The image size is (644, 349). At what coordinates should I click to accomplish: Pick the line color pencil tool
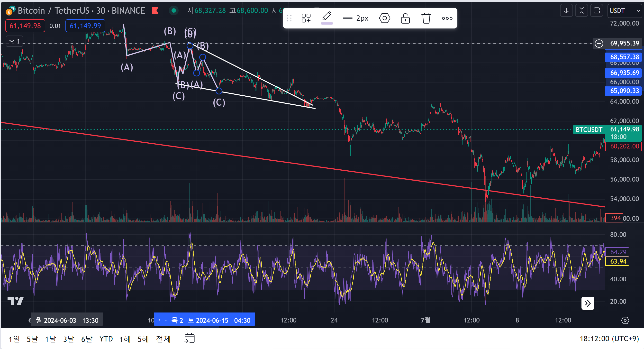327,18
